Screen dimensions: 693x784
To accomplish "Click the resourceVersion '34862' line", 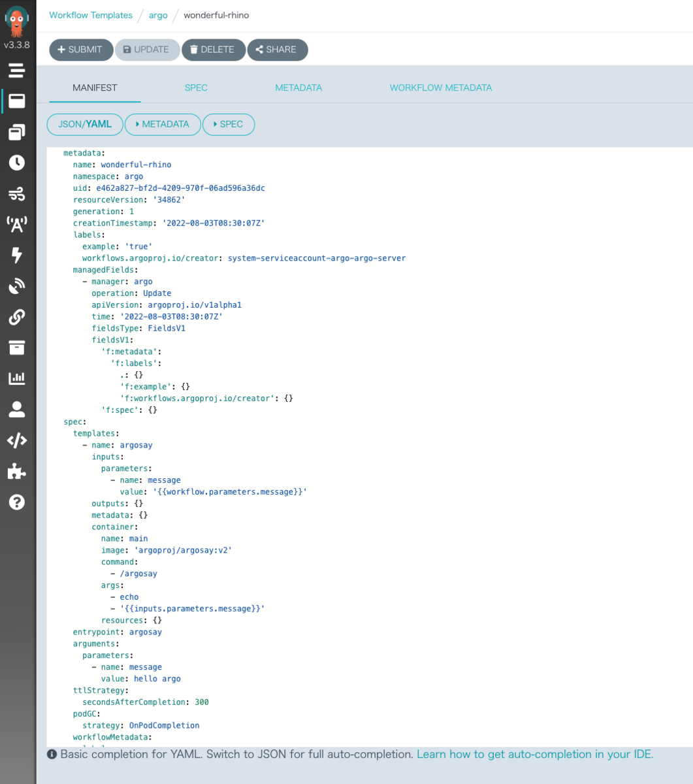I will (x=129, y=200).
